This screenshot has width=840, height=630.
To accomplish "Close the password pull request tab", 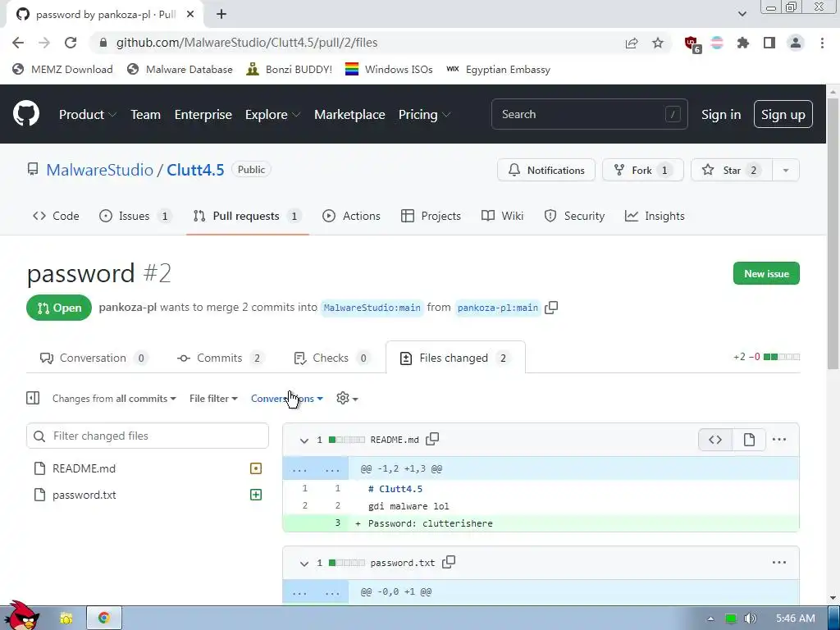I will coord(190,15).
